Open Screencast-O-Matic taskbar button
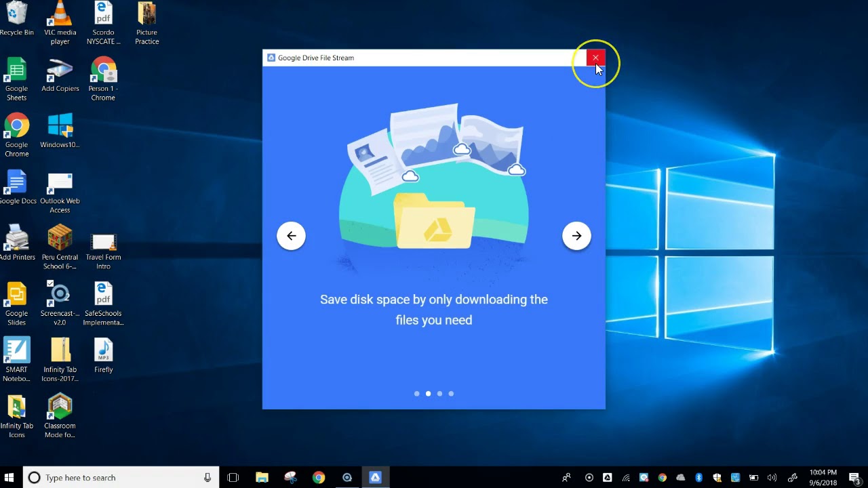Screen dimensions: 868x488 pos(347,478)
